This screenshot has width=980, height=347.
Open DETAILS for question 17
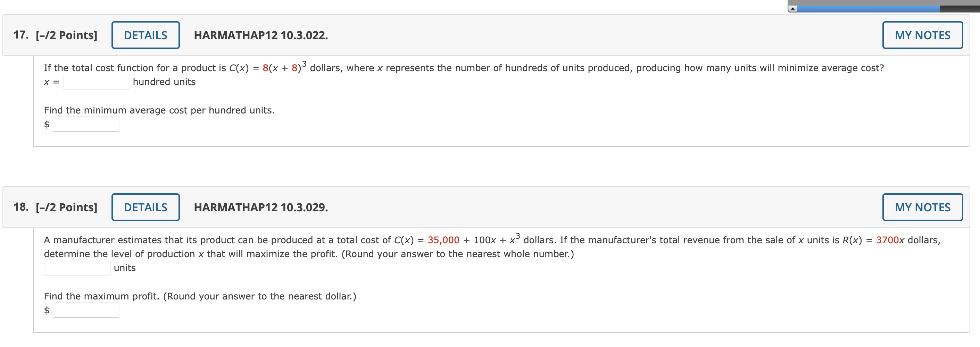point(145,35)
